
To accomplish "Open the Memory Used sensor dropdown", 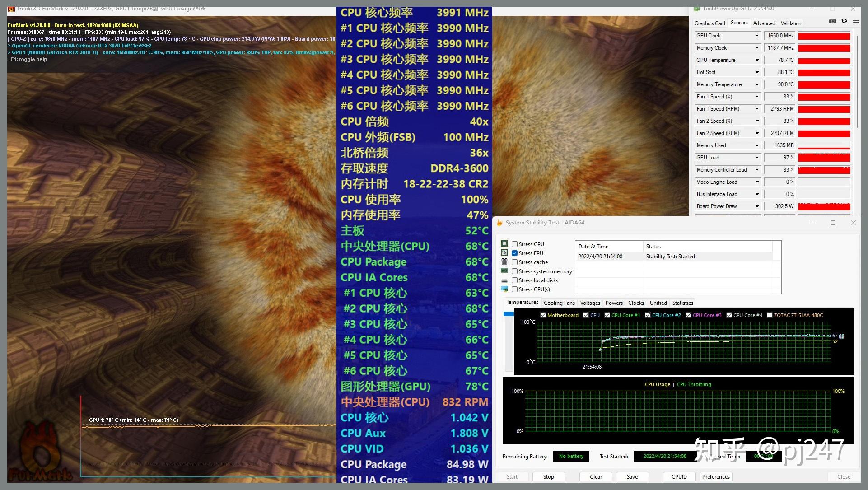I will pyautogui.click(x=757, y=145).
